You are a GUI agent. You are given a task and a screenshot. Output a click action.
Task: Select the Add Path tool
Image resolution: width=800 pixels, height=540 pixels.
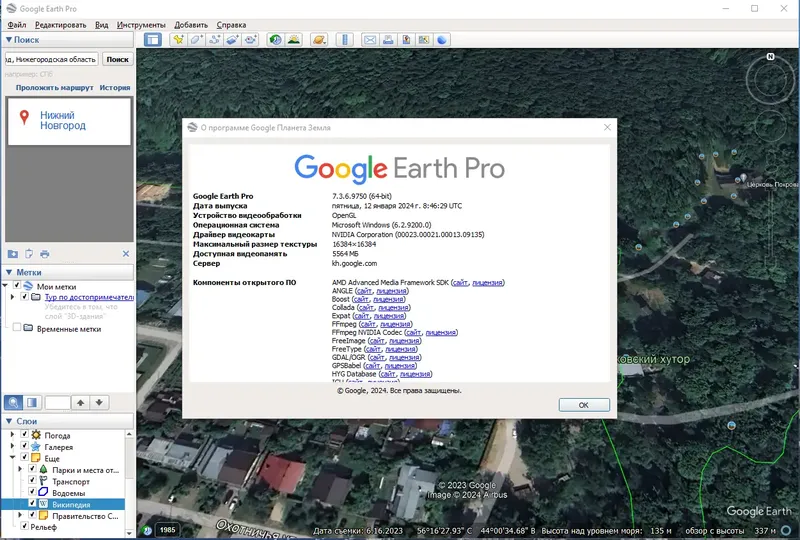[214, 40]
